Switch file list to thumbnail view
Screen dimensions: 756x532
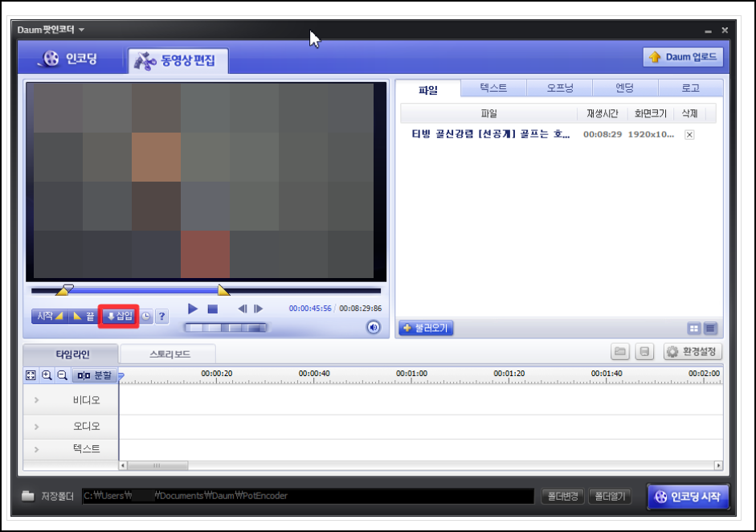[694, 329]
